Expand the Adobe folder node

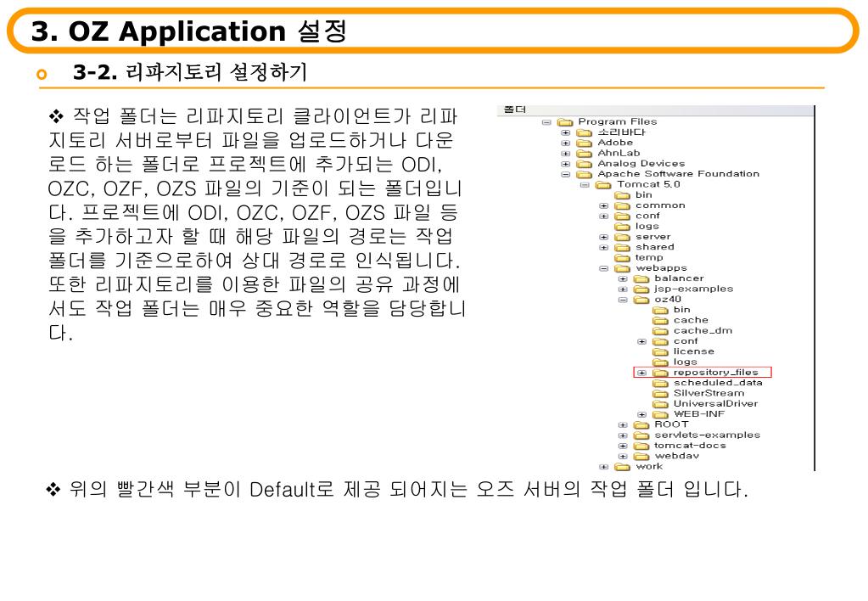click(566, 143)
